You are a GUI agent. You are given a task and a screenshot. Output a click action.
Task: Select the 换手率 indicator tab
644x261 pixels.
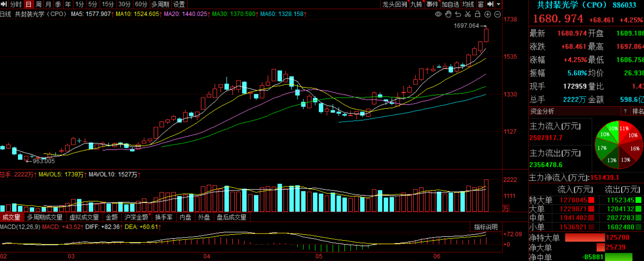point(164,217)
